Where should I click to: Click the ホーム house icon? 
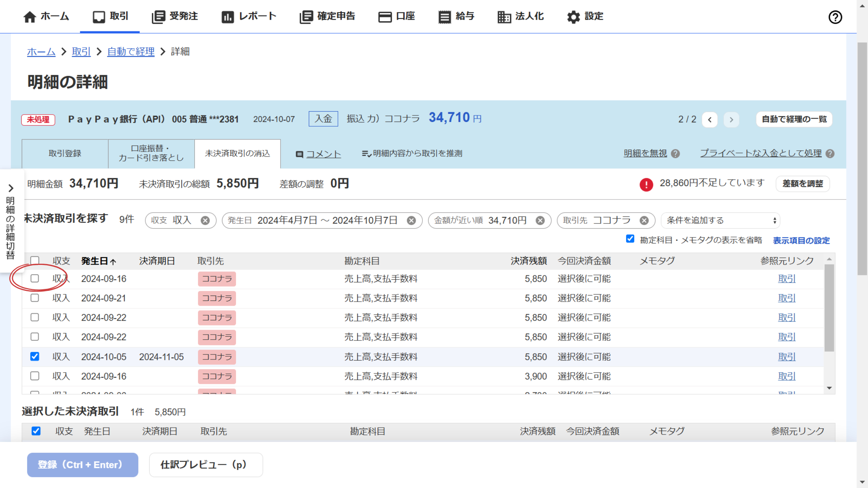29,17
